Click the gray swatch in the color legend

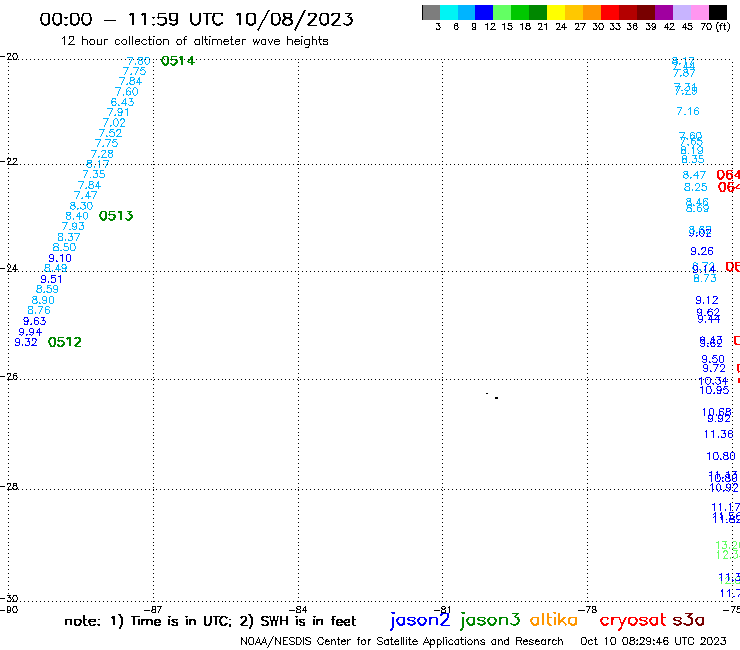coord(431,12)
